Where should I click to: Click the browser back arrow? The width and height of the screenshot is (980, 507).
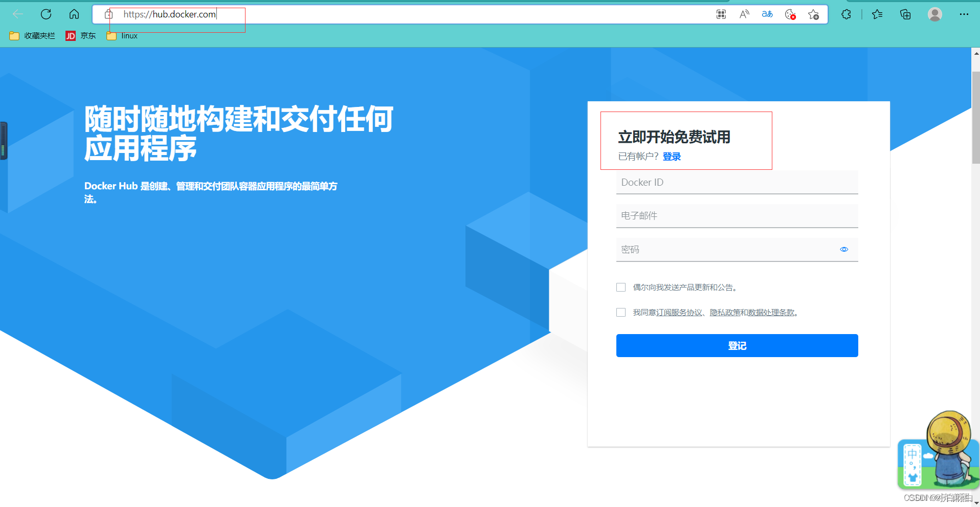pos(18,14)
